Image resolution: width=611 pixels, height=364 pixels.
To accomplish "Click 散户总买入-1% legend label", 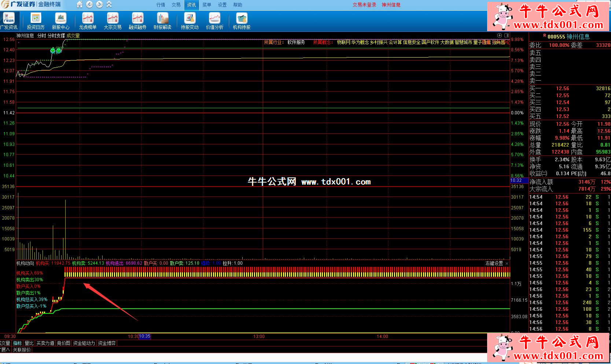I will click(x=31, y=306).
